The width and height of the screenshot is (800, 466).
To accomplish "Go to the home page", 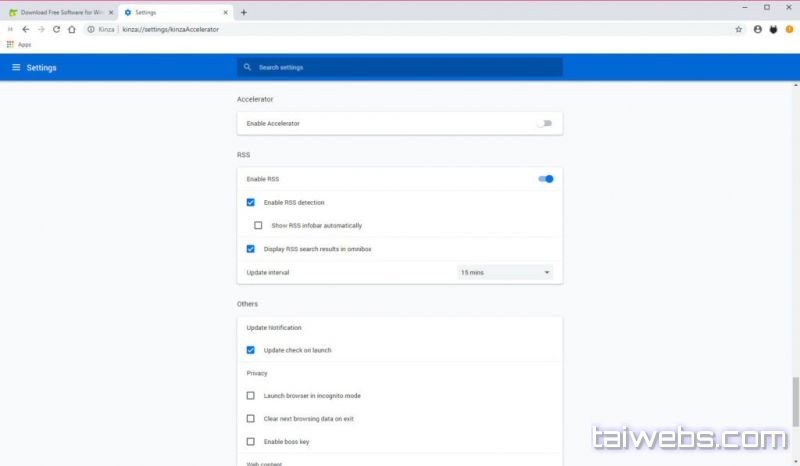I will click(x=72, y=29).
